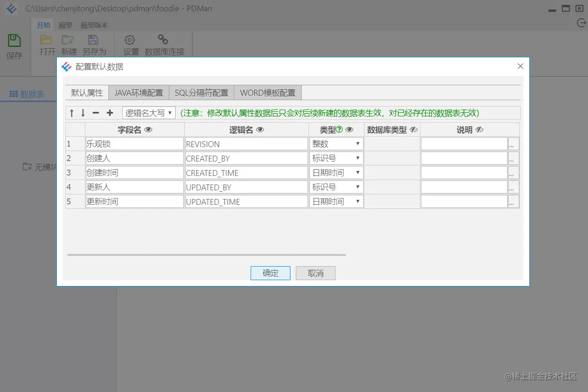The width and height of the screenshot is (588, 392).
Task: Open Settings (设置) gear in PDMan toolbar
Action: (130, 40)
